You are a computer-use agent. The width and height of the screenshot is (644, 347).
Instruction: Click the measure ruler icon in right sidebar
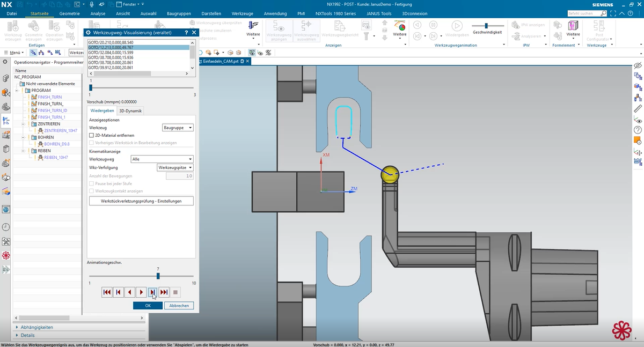pos(638,108)
